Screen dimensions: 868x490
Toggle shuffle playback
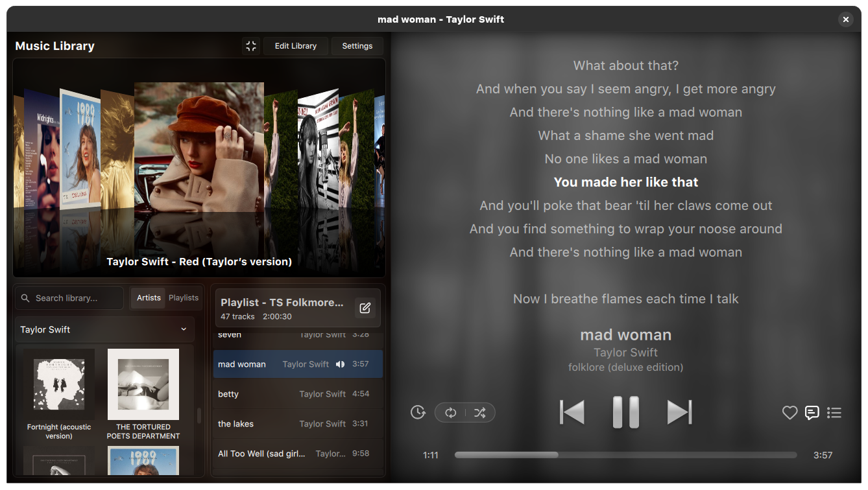click(480, 413)
